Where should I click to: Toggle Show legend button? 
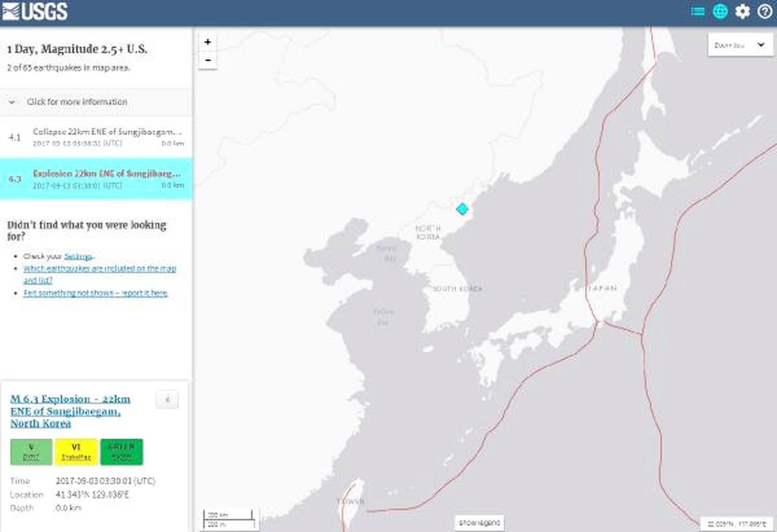[x=479, y=522]
